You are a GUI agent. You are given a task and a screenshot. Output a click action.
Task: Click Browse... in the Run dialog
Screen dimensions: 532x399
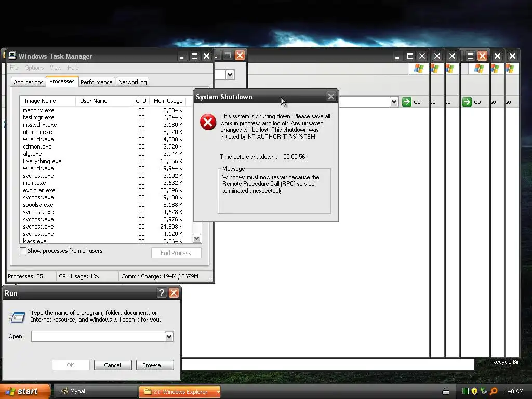(155, 365)
